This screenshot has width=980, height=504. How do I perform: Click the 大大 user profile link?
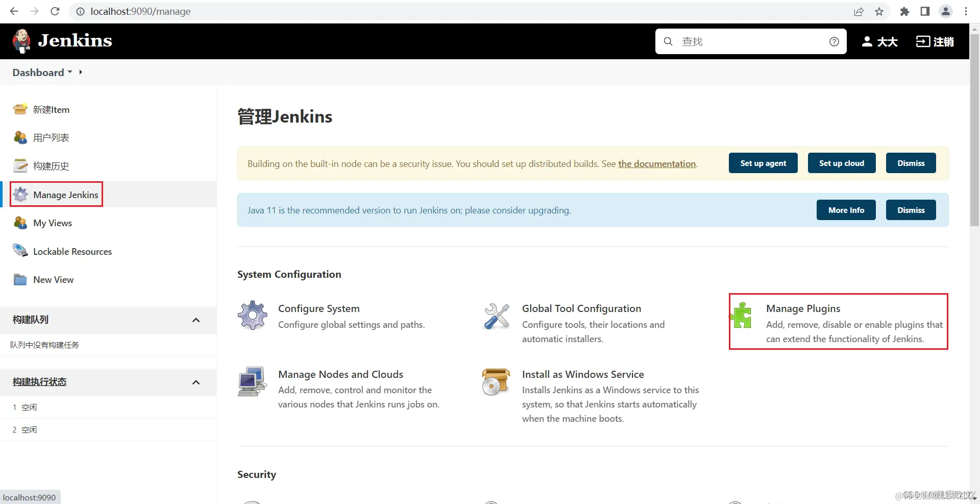point(879,41)
